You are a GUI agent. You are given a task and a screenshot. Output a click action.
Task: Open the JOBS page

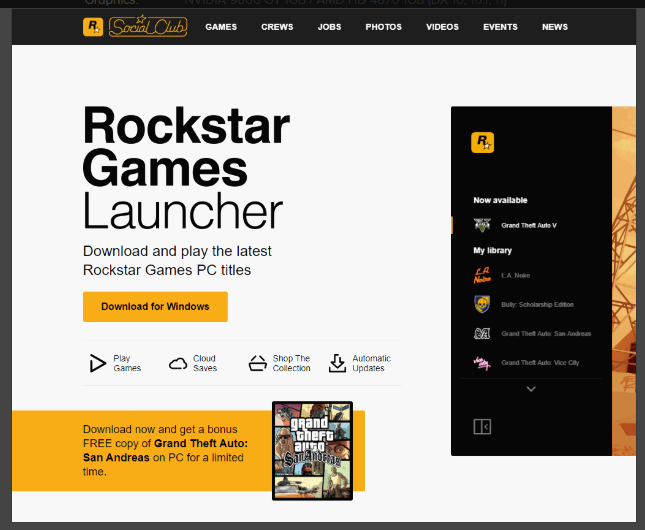tap(329, 27)
